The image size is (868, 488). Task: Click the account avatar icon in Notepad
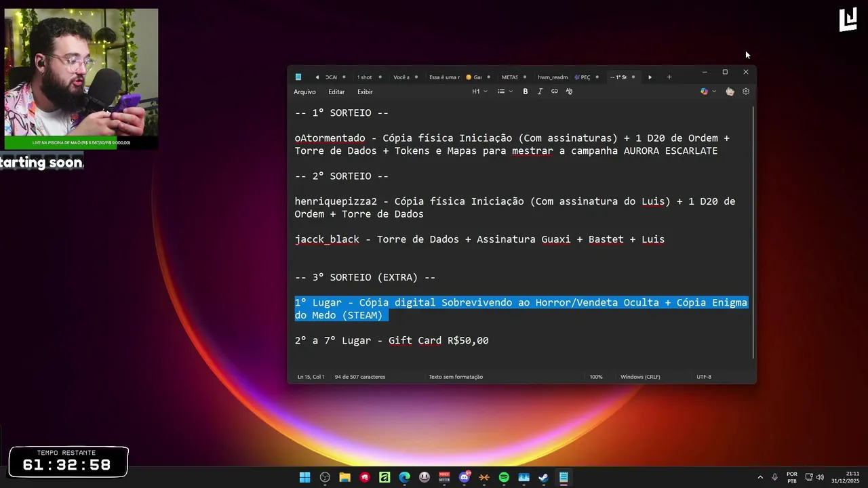coord(730,91)
